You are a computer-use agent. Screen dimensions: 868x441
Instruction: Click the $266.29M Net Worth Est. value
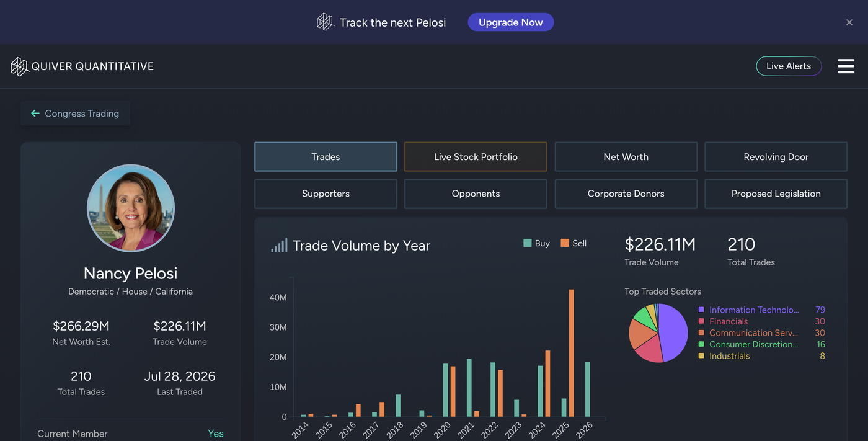(81, 326)
